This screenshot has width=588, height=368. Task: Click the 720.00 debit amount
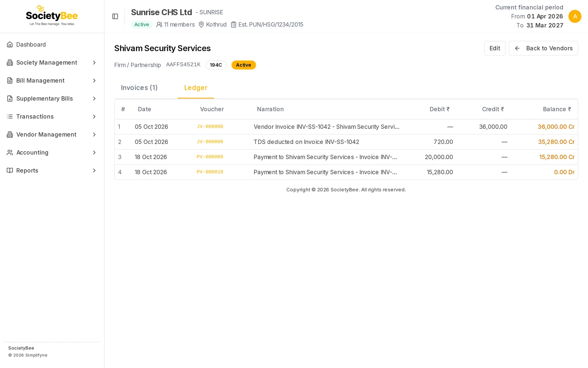click(x=443, y=142)
